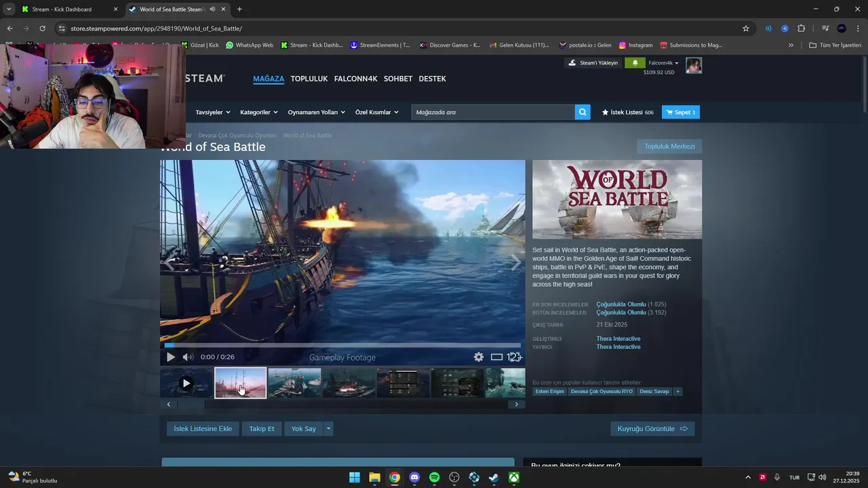Image resolution: width=868 pixels, height=488 pixels.
Task: Open the Windows Start menu
Action: pyautogui.click(x=355, y=477)
